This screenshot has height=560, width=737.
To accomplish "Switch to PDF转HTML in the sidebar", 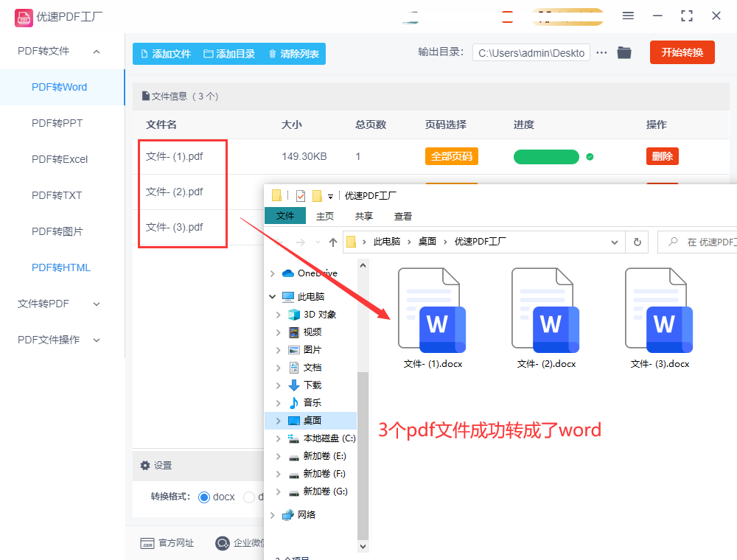I will pos(61,267).
